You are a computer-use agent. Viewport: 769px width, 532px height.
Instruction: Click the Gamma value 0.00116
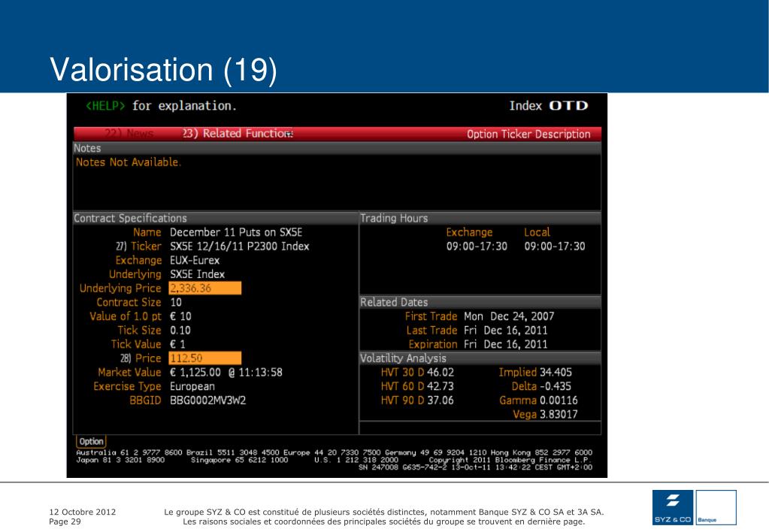click(x=559, y=400)
